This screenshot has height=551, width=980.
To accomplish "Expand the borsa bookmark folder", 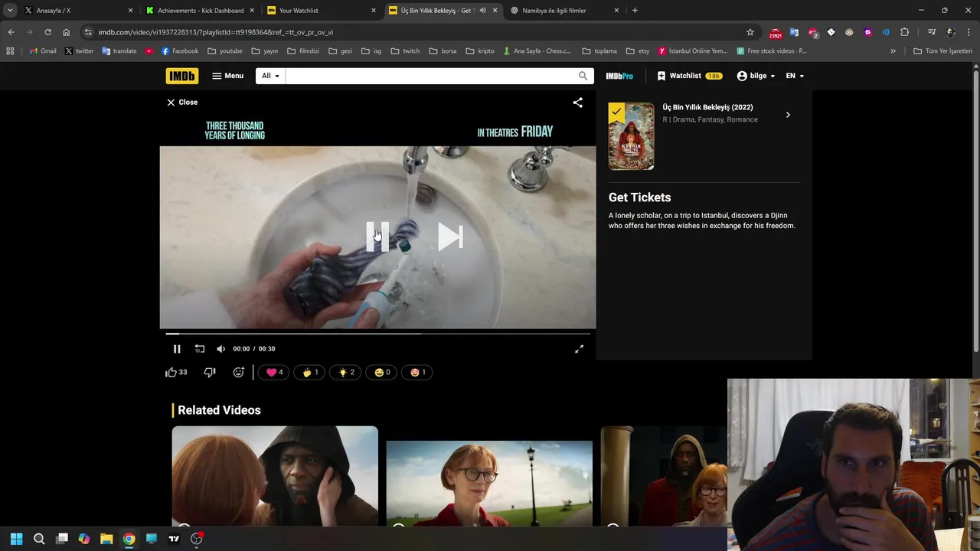I will (x=443, y=51).
